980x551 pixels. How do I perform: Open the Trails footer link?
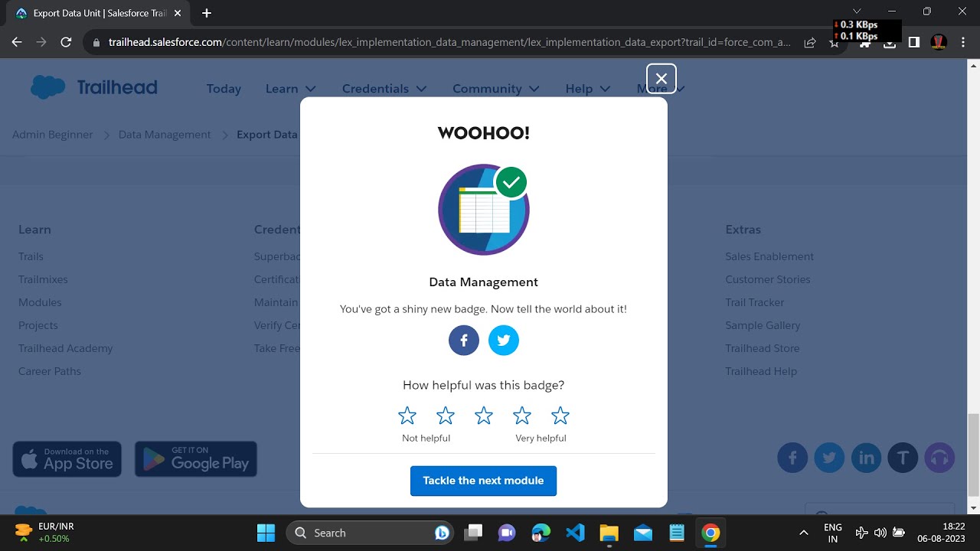pos(31,256)
